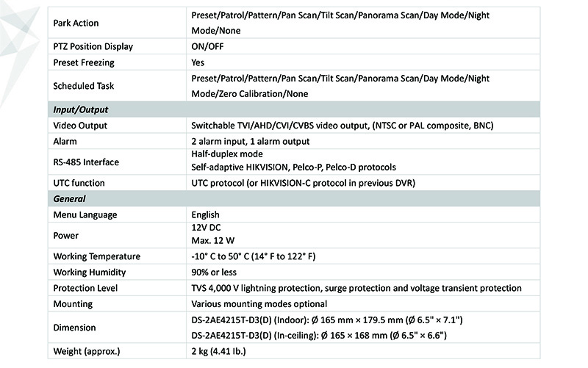588x368 pixels.
Task: Click the Various mounting modes optional text
Action: click(x=259, y=303)
